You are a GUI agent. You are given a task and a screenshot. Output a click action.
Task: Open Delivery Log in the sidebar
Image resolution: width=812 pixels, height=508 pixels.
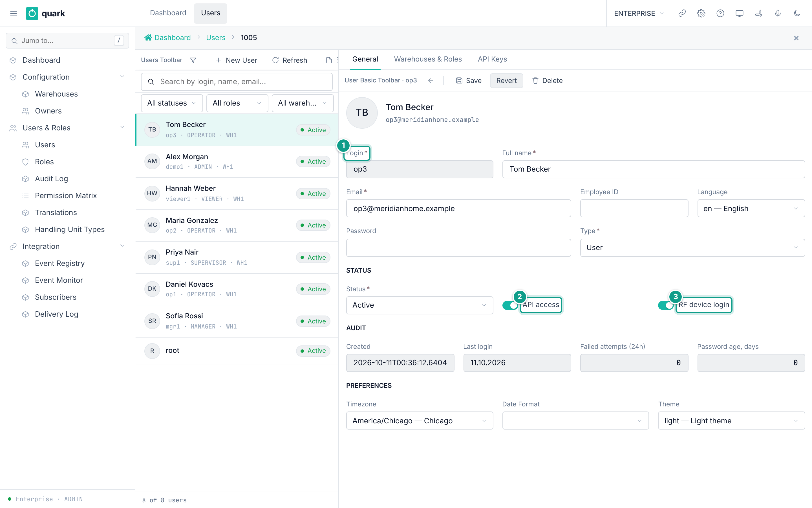point(56,314)
